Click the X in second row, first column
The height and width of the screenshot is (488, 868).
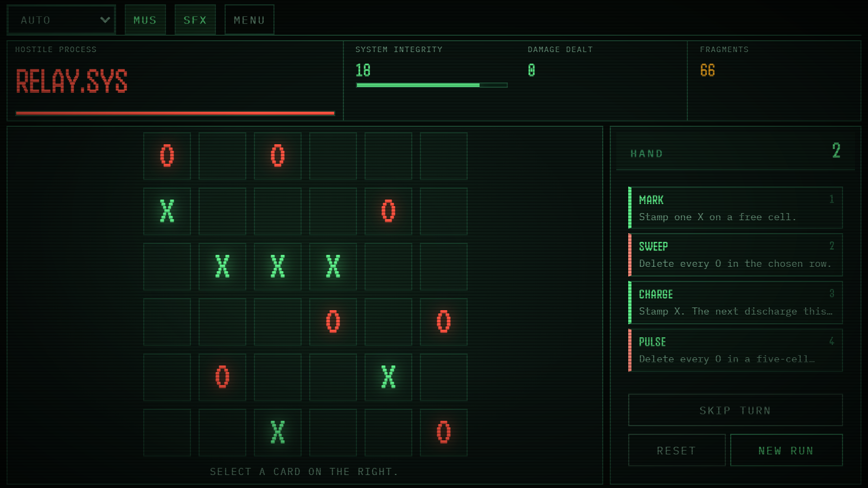(x=167, y=211)
